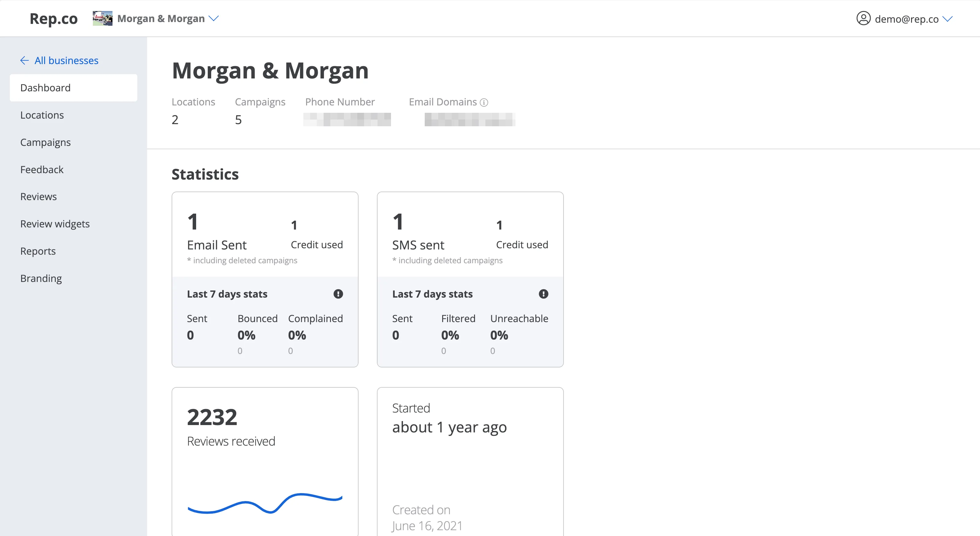Click the Bounced 0% value
Screen dimensions: 980x536
tap(246, 335)
